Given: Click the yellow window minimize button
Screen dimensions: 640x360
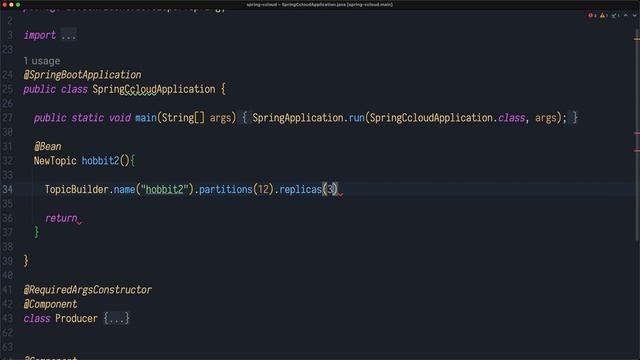Looking at the screenshot, I should coord(11,4).
